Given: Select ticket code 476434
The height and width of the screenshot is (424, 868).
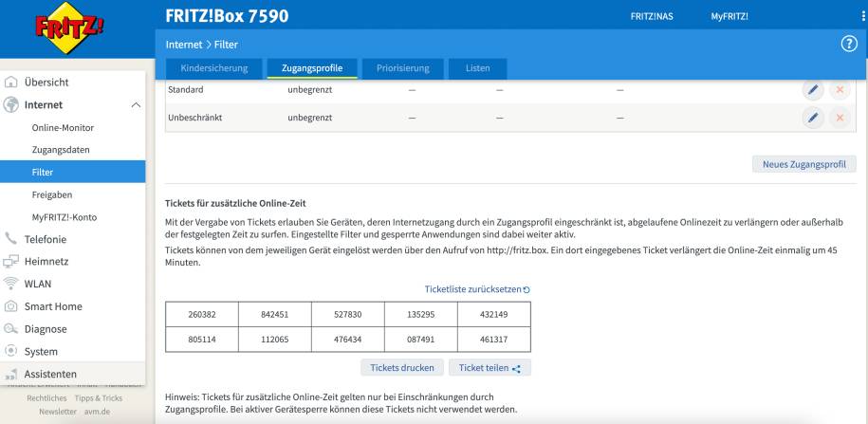Looking at the screenshot, I should pos(347,340).
